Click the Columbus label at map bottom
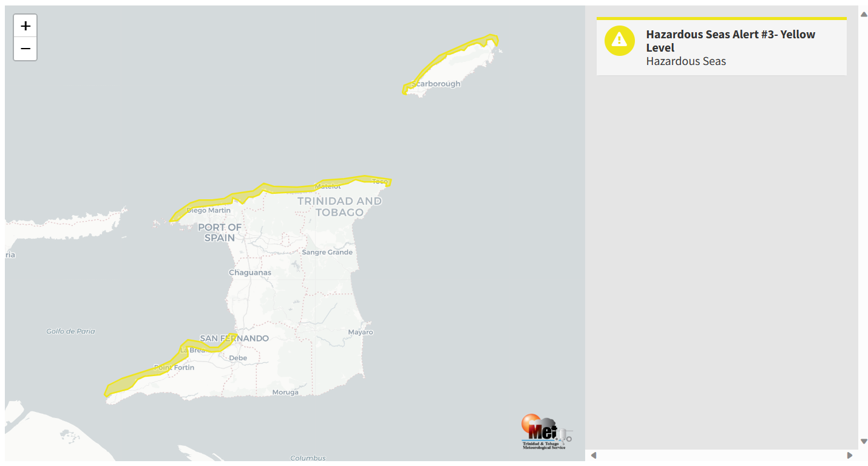 click(308, 458)
